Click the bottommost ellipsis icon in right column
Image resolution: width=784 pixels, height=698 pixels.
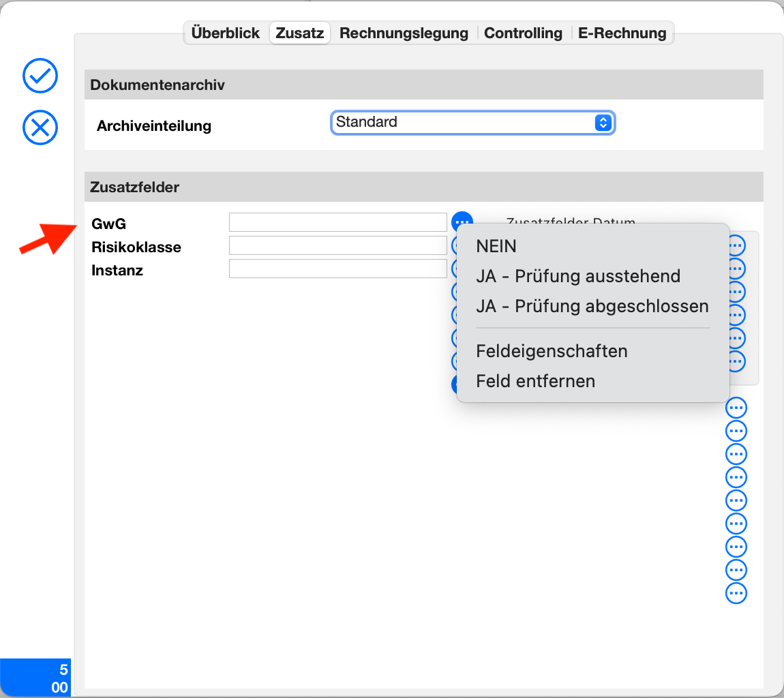(736, 593)
